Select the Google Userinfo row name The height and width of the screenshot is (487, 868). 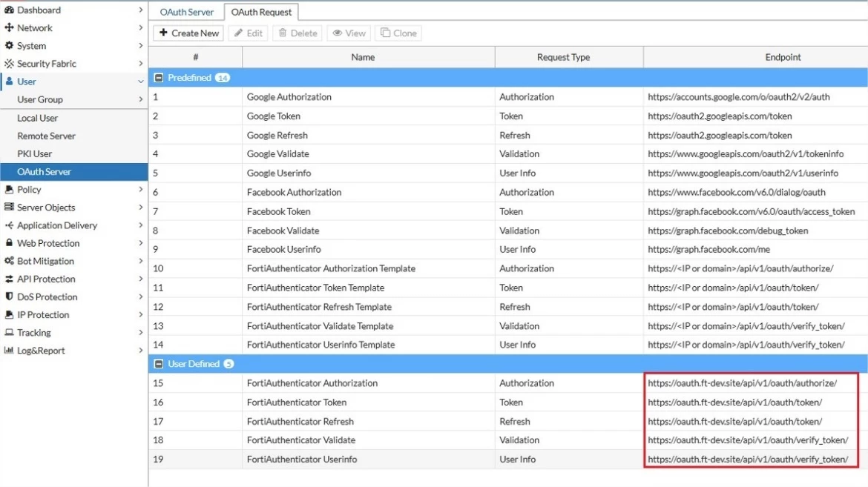pyautogui.click(x=279, y=173)
